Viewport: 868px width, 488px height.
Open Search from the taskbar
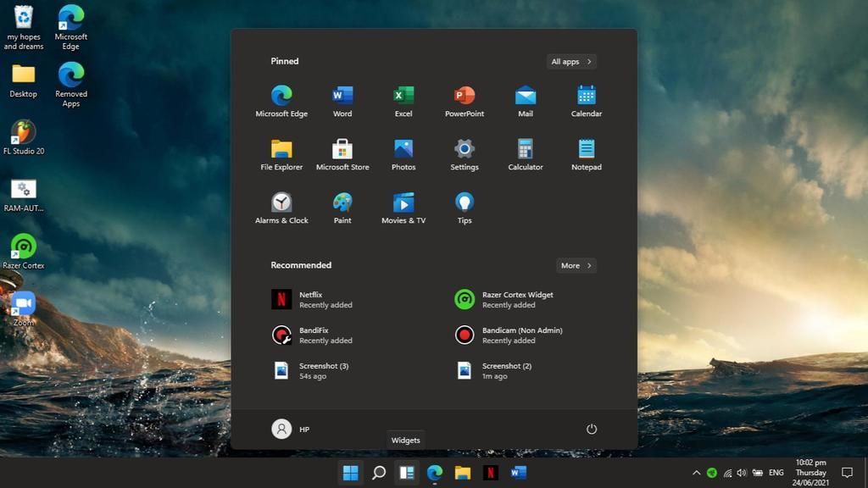tap(379, 473)
